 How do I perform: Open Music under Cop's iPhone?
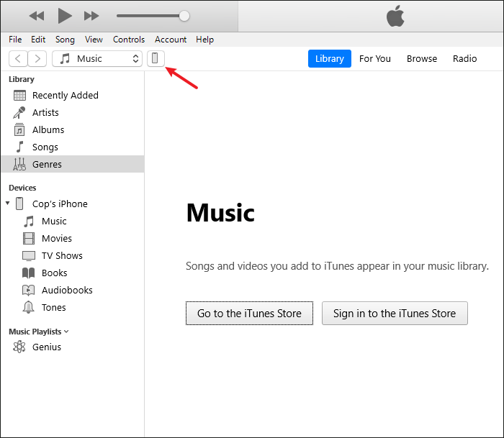point(73,221)
